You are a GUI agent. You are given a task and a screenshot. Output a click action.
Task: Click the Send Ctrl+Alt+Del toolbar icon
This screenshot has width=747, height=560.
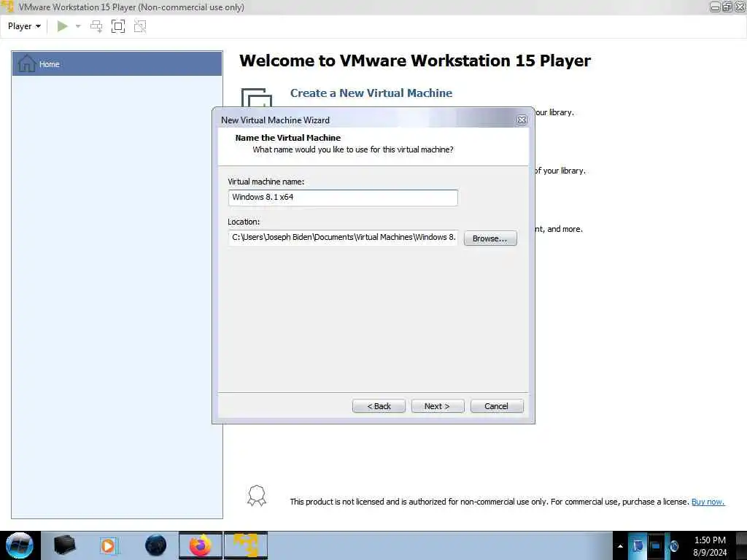(96, 26)
